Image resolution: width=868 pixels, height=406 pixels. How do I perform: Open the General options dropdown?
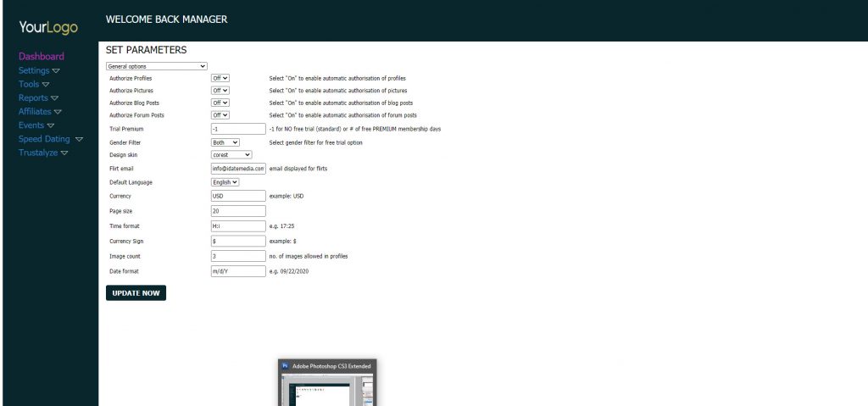click(x=157, y=66)
